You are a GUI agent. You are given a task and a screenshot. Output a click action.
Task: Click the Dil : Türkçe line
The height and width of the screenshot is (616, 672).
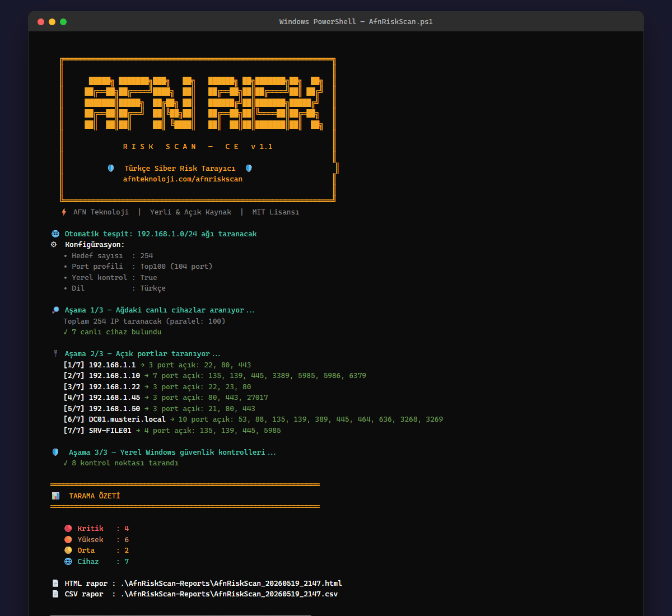pyautogui.click(x=114, y=288)
